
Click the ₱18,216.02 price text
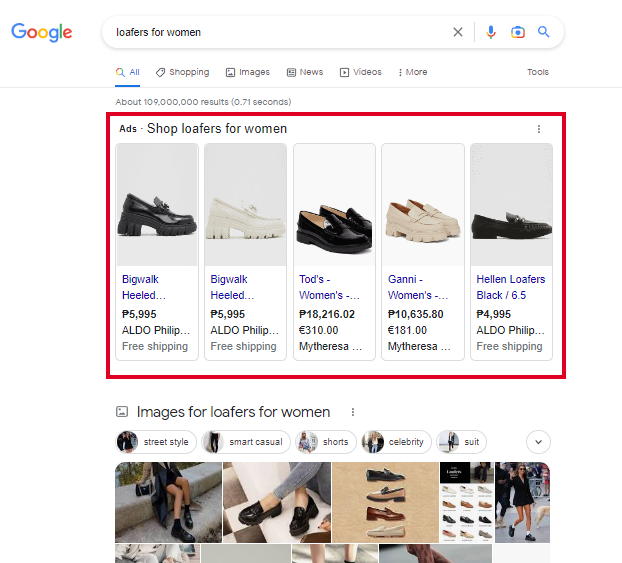pos(327,314)
